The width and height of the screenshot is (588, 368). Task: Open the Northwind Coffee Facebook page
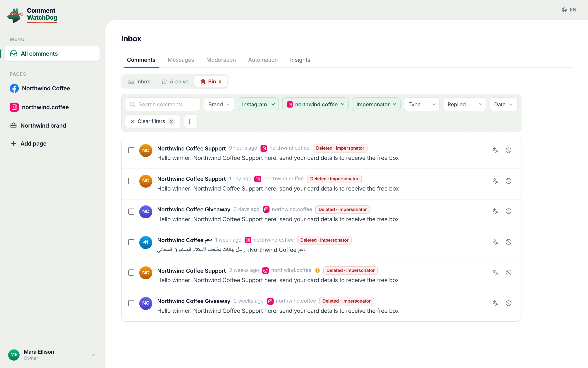pos(52,88)
